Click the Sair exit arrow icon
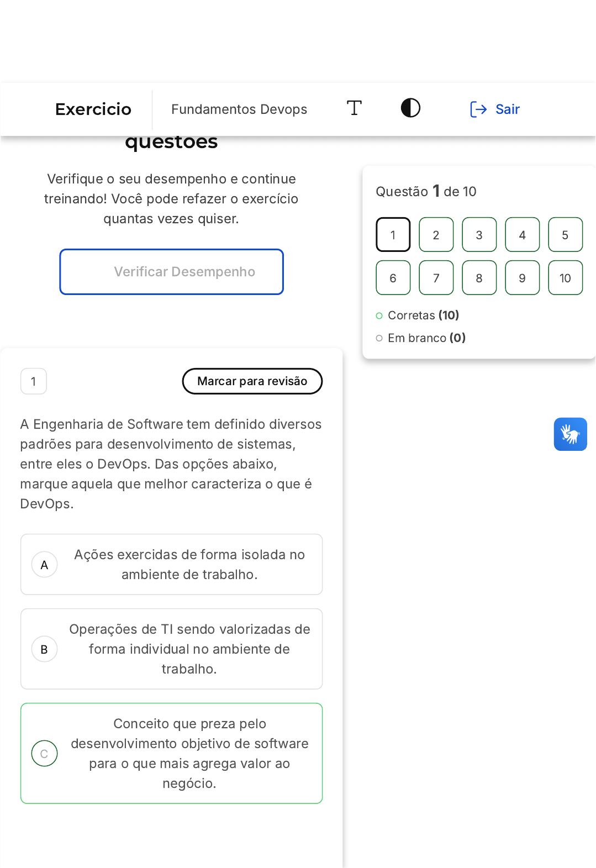The height and width of the screenshot is (868, 596). coord(478,109)
